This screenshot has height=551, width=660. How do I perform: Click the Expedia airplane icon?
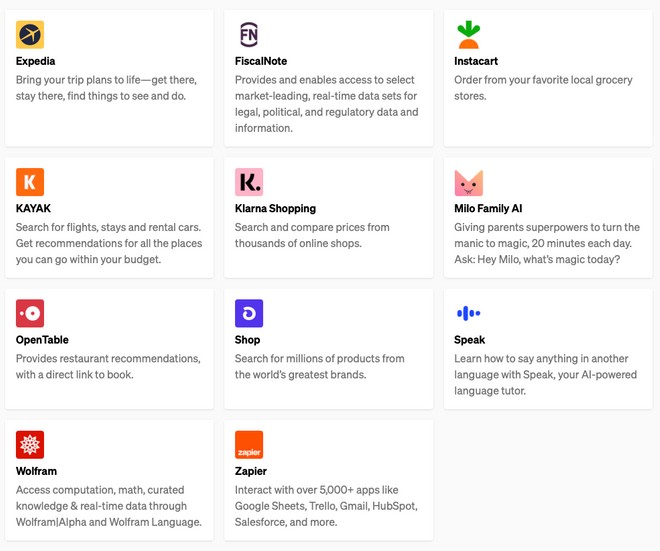click(30, 34)
